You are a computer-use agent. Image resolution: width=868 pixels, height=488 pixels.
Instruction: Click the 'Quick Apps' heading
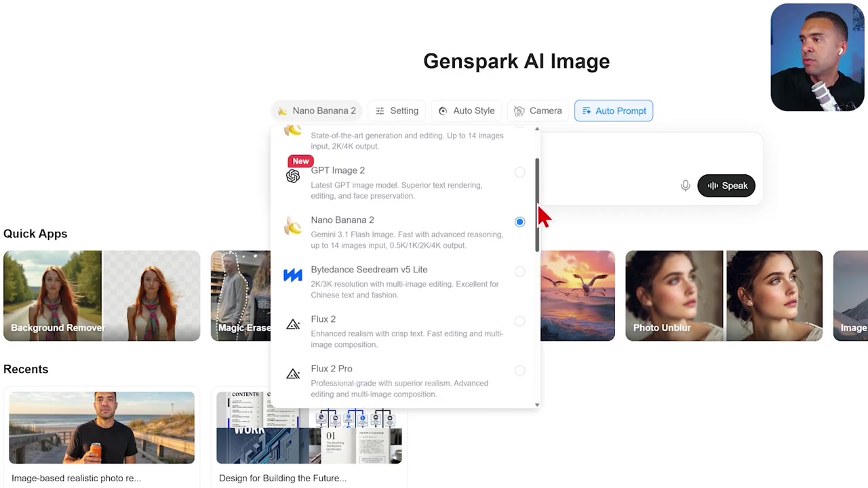click(35, 234)
